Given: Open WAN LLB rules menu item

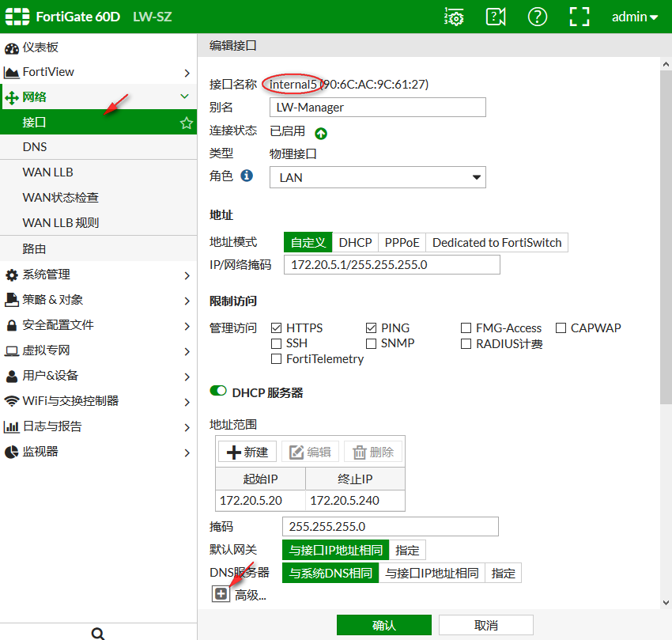Looking at the screenshot, I should 98,223.
